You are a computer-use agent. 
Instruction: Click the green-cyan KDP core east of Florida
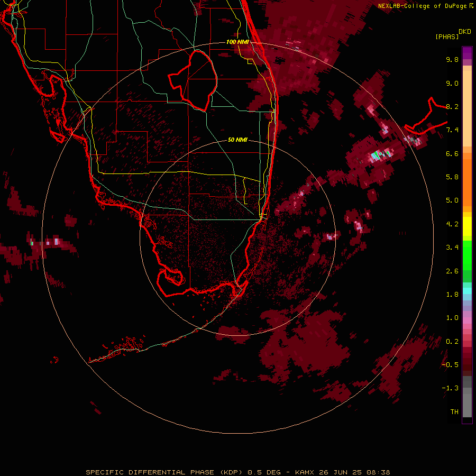380,155
